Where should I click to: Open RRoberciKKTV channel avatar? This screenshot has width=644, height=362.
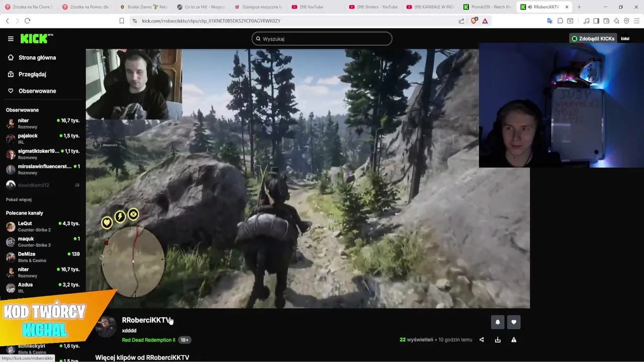click(x=106, y=327)
